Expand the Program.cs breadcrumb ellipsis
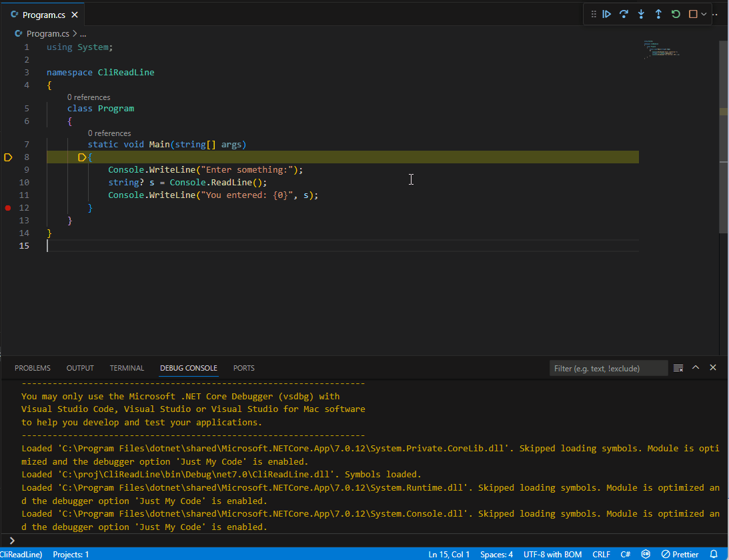The width and height of the screenshot is (729, 560). tap(83, 33)
